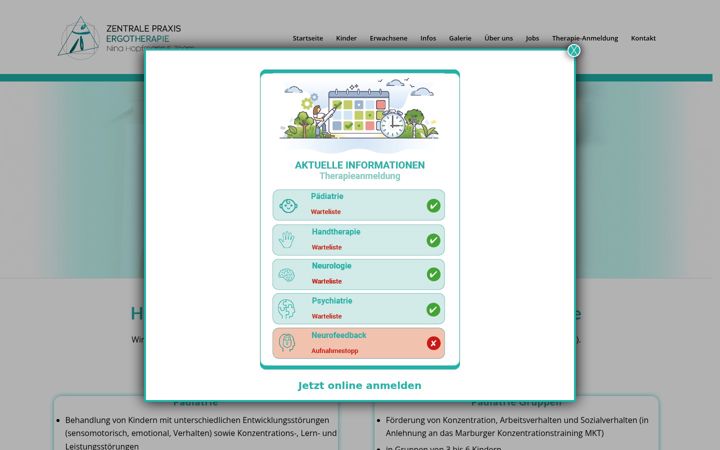Open the Infos menu item

pyautogui.click(x=428, y=38)
